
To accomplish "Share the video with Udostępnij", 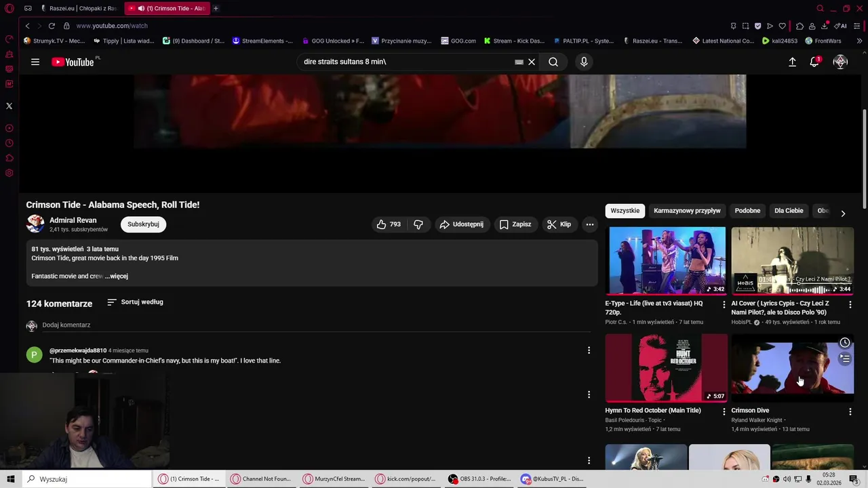I will 461,224.
